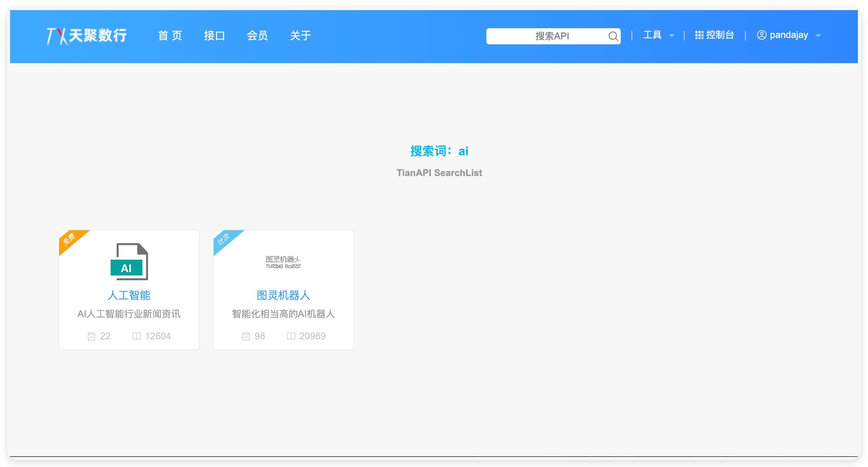Click the book icon beside 20989
This screenshot has height=467, width=868.
pyautogui.click(x=291, y=336)
